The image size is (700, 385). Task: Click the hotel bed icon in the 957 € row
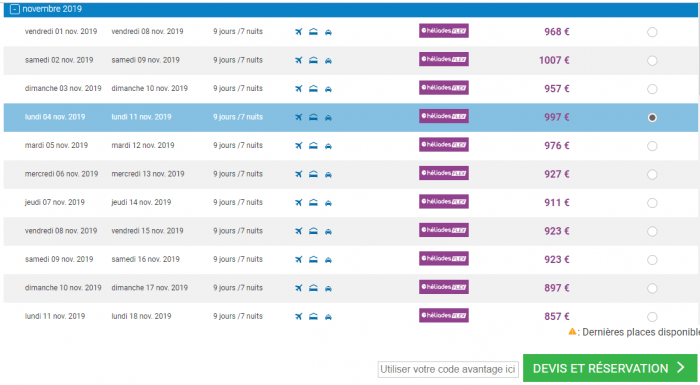313,88
